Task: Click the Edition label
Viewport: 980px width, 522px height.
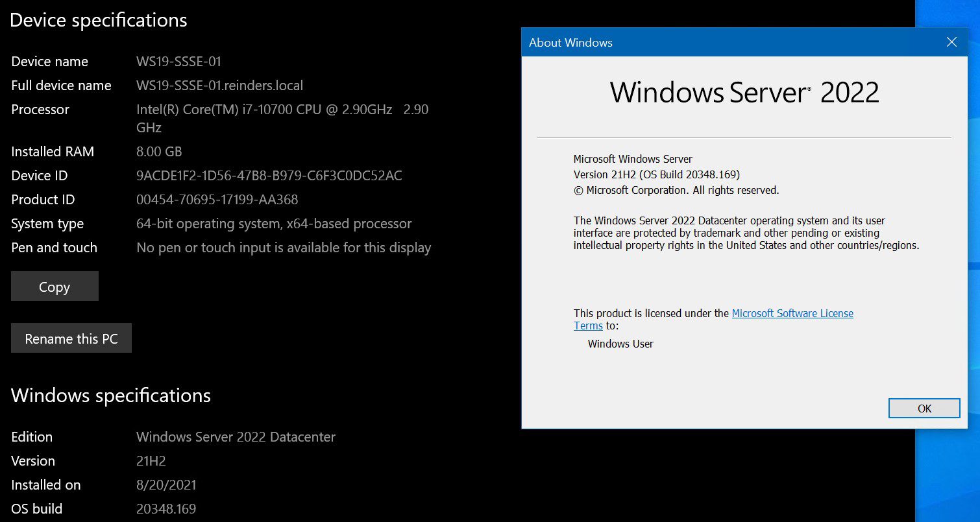Action: click(32, 437)
